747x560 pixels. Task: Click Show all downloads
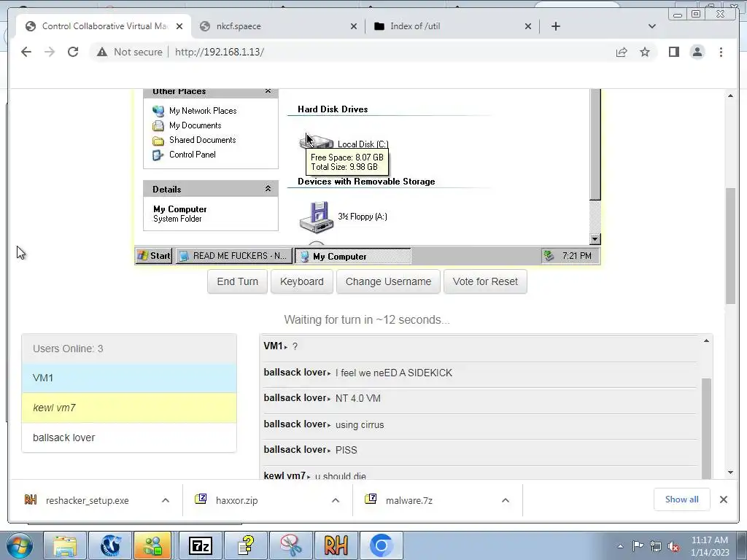click(x=682, y=499)
